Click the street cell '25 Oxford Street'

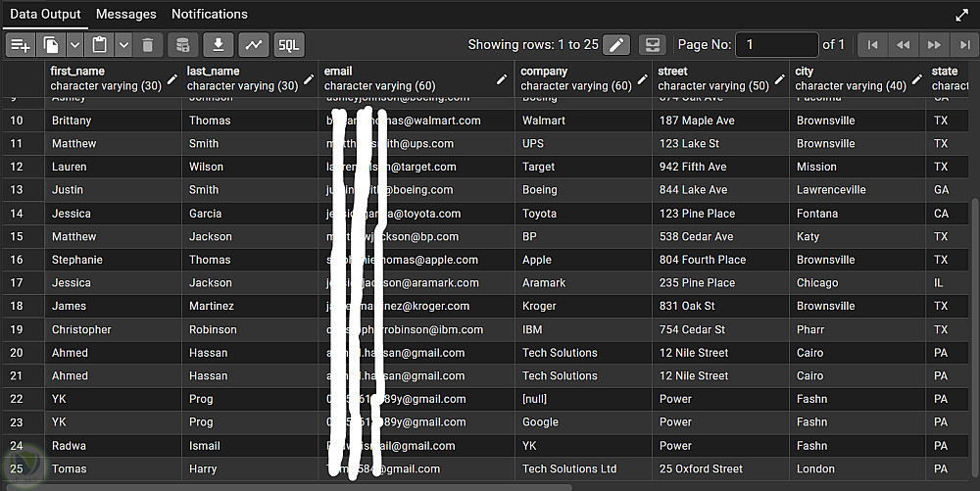(x=720, y=469)
